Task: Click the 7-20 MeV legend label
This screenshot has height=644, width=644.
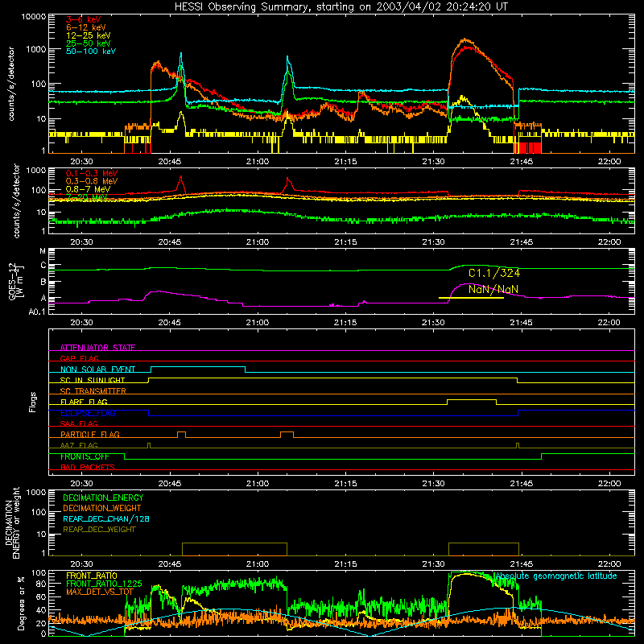Action: [87, 197]
